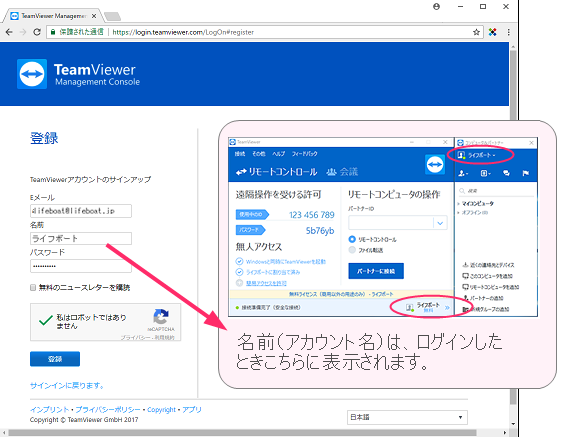Open the インプリント footer link

[x=49, y=410]
